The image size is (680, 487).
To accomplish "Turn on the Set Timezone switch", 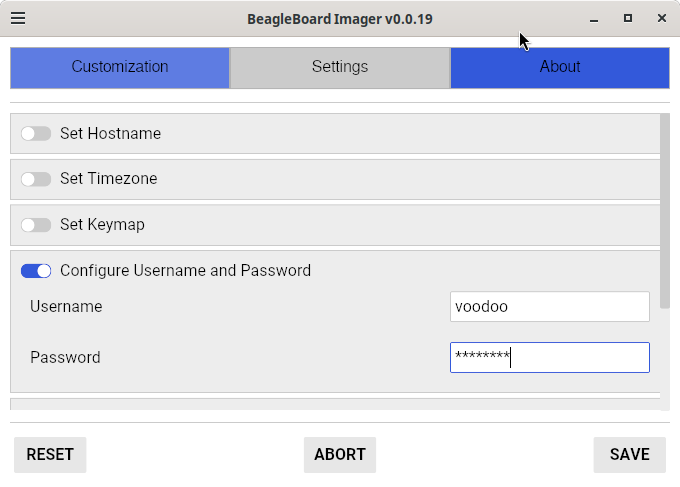I will pos(36,179).
